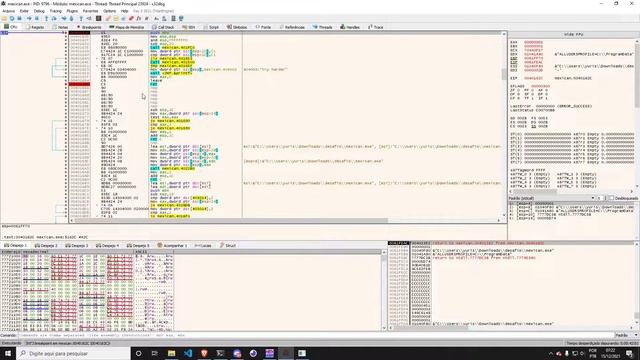
Task: Click the Open file toolbar icon
Action: tap(4, 18)
